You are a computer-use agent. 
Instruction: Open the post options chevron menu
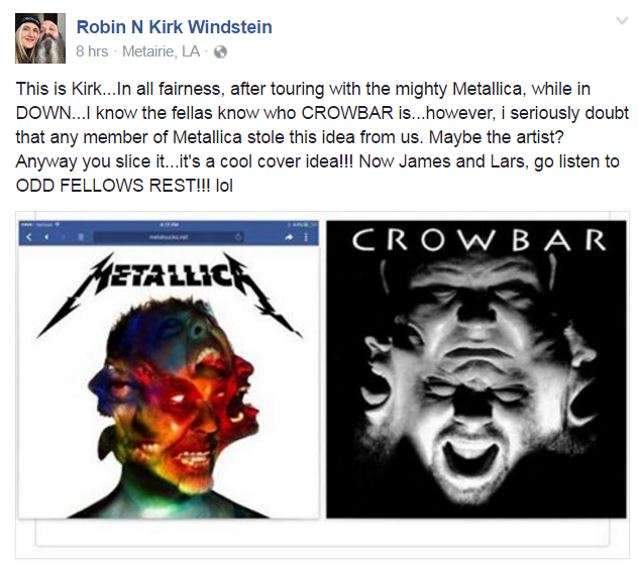click(622, 20)
